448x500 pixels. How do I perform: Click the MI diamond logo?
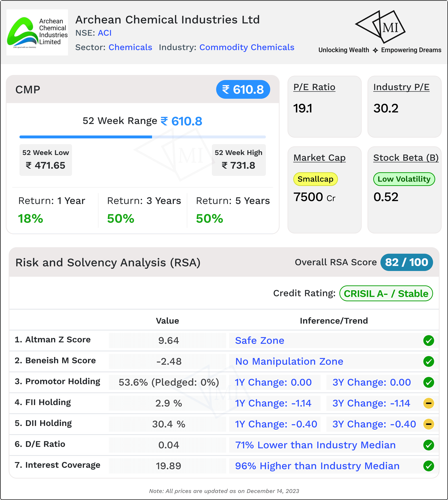380,27
